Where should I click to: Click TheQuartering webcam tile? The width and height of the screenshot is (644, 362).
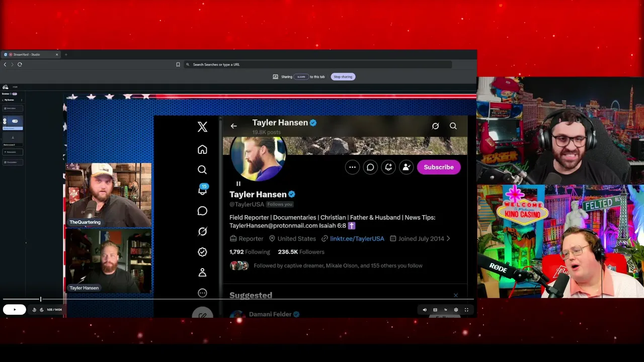[108, 195]
